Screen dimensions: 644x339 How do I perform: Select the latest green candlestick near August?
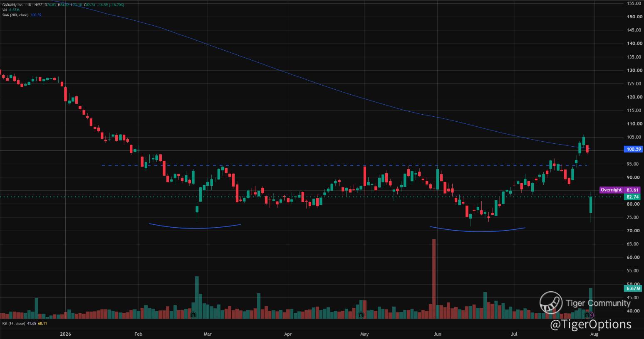point(591,205)
